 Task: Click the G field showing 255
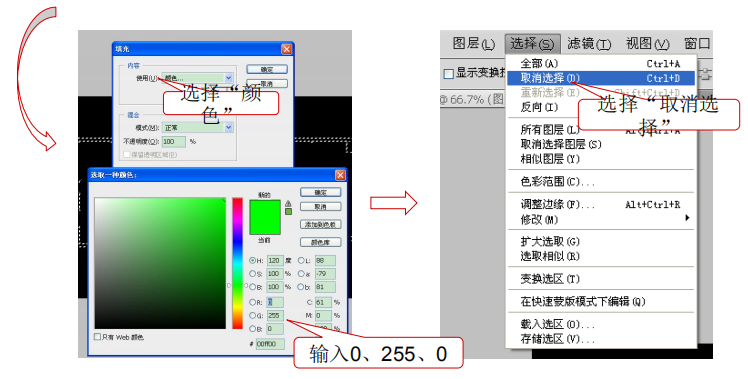coord(275,316)
